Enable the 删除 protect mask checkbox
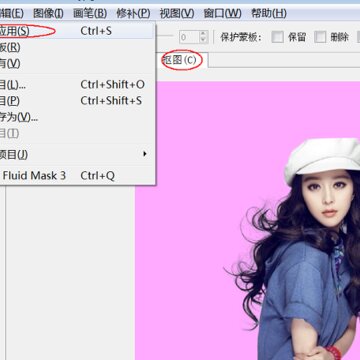This screenshot has height=360, width=360. point(320,37)
